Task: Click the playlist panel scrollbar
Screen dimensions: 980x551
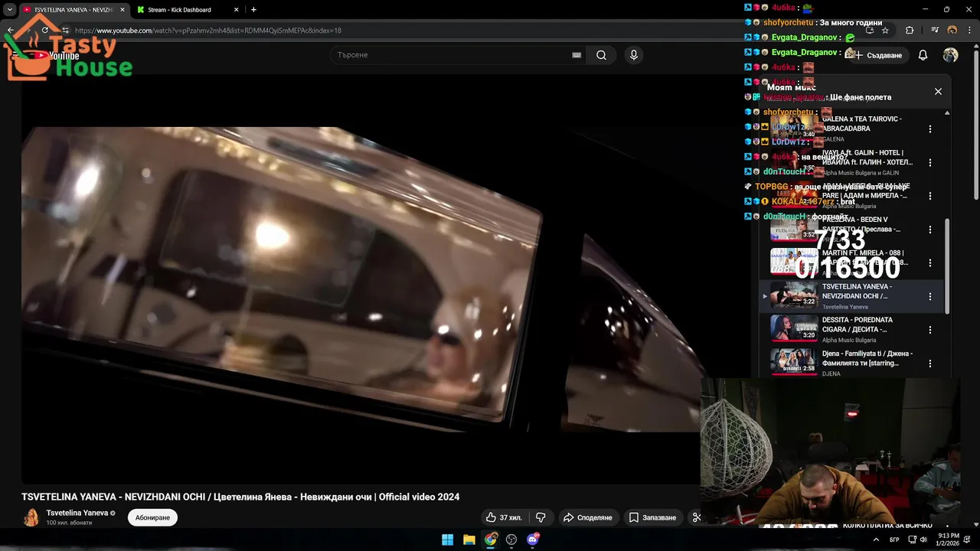Action: tap(947, 265)
